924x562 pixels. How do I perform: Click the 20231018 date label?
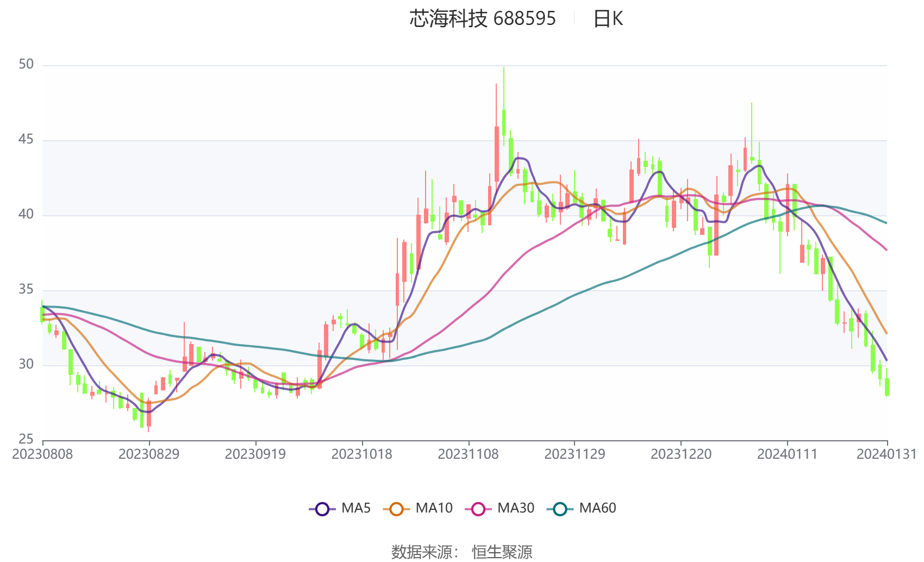point(362,454)
